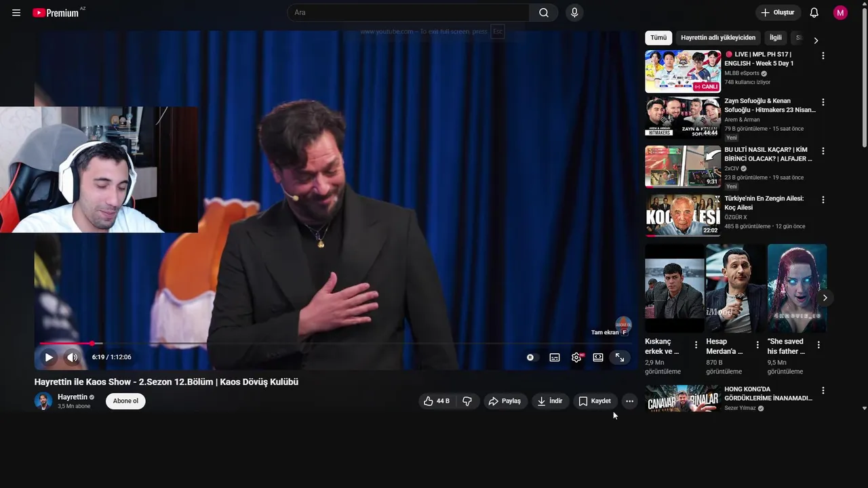Viewport: 868px width, 488px height.
Task: Dislike the video with thumbs-down icon
Action: click(x=467, y=401)
